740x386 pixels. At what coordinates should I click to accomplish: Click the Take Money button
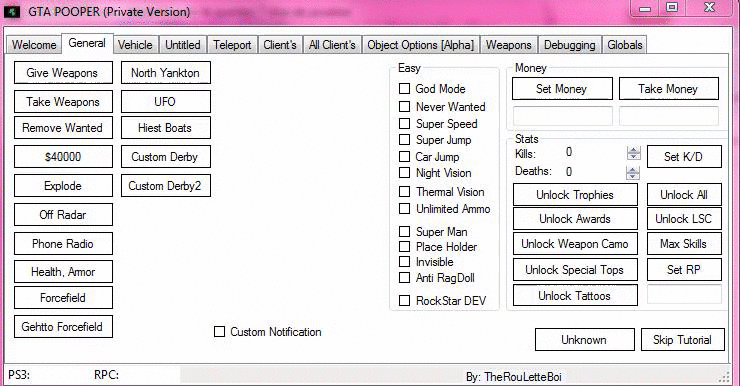click(x=669, y=89)
